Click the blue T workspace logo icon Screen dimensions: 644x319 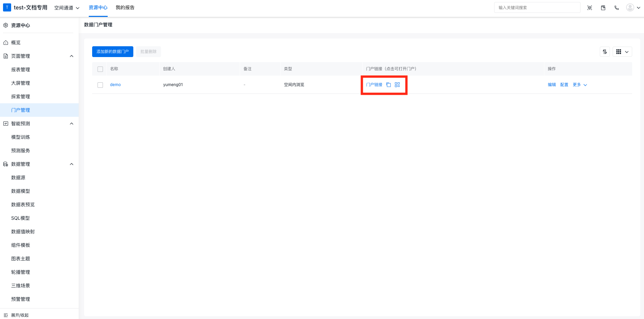coord(7,7)
